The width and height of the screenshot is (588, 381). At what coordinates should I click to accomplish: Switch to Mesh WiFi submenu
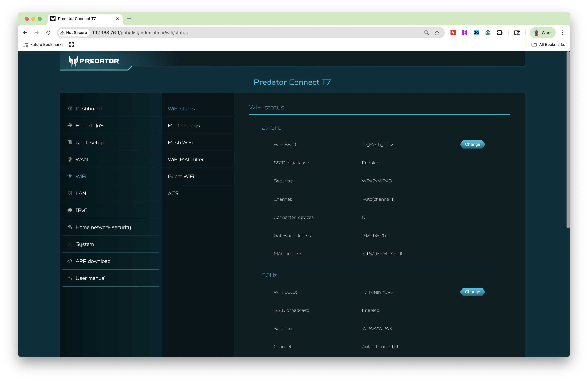point(198,142)
